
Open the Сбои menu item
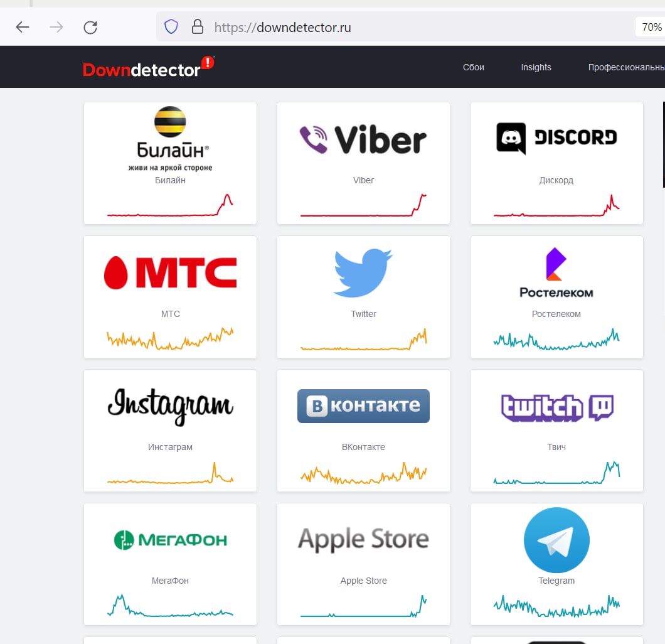[473, 67]
